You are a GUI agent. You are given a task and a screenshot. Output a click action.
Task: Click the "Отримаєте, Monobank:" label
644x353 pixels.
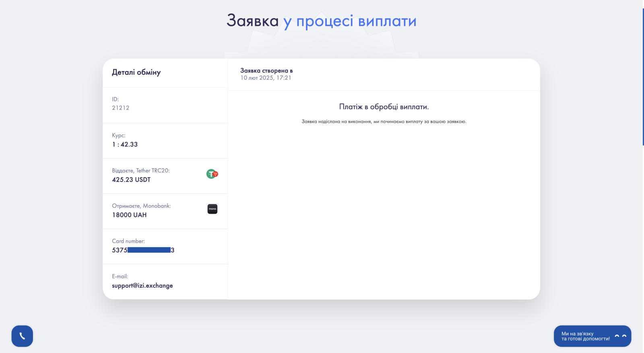point(141,206)
